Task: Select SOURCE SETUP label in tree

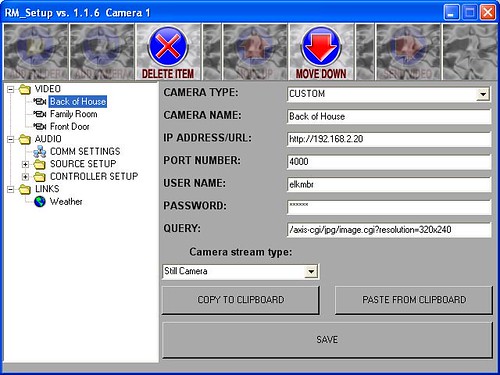Action: pyautogui.click(x=83, y=164)
